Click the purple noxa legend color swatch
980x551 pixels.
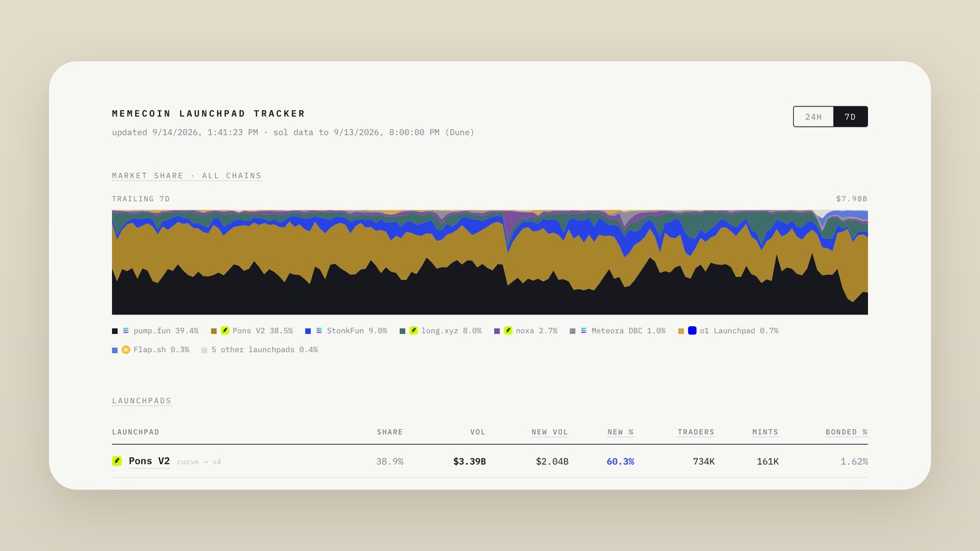point(497,331)
